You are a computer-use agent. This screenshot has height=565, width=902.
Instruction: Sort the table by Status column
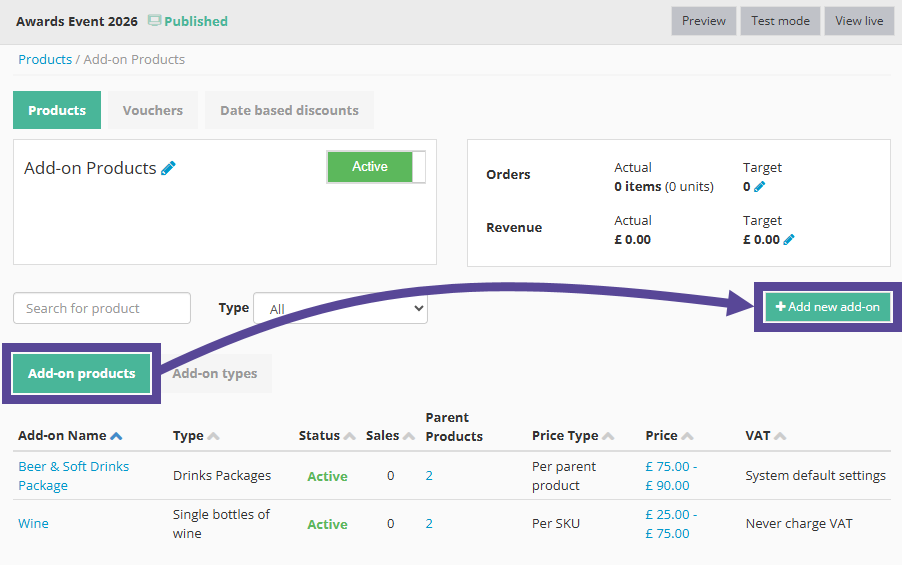[x=350, y=436]
